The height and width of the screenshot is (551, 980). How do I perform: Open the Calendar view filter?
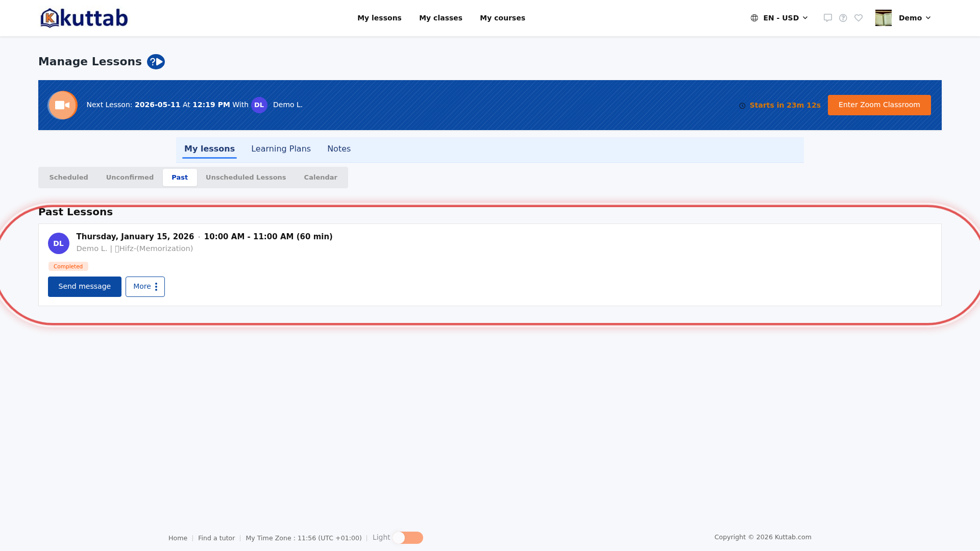[x=321, y=178]
